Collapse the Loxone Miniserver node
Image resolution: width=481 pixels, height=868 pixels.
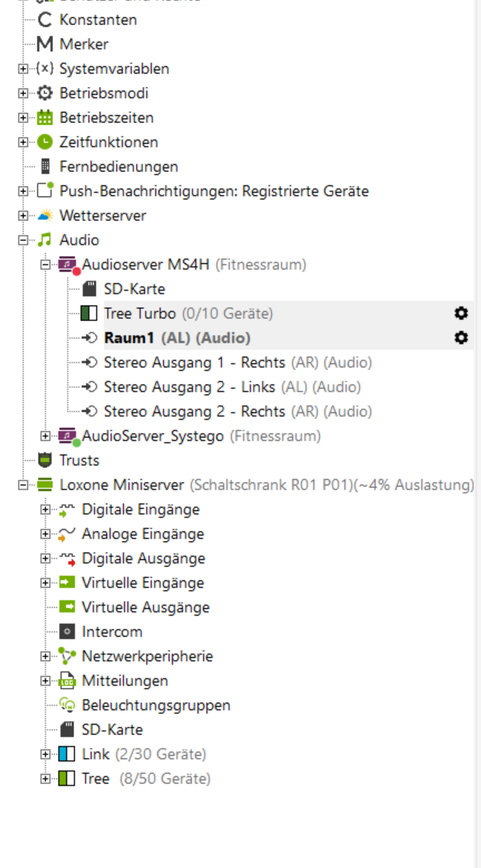pos(23,485)
